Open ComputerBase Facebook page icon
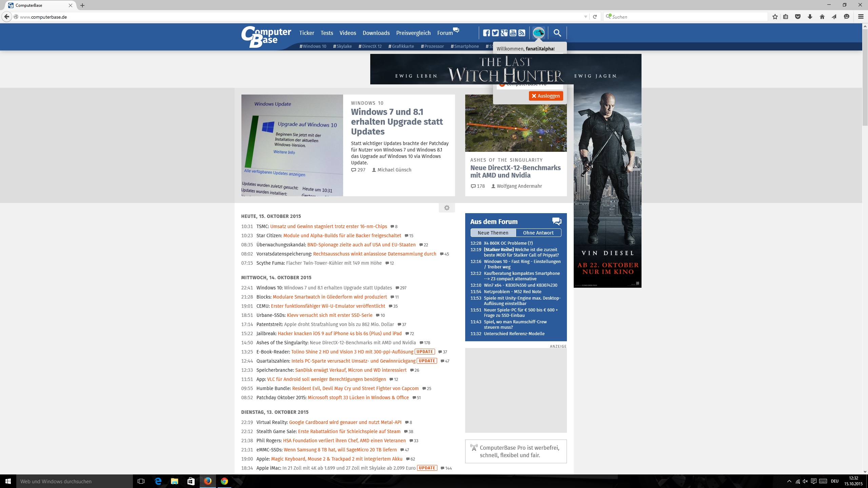868x488 pixels. coord(486,33)
